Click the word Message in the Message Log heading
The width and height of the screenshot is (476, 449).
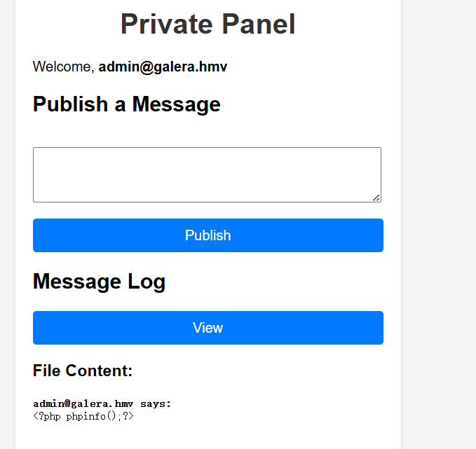coord(77,281)
